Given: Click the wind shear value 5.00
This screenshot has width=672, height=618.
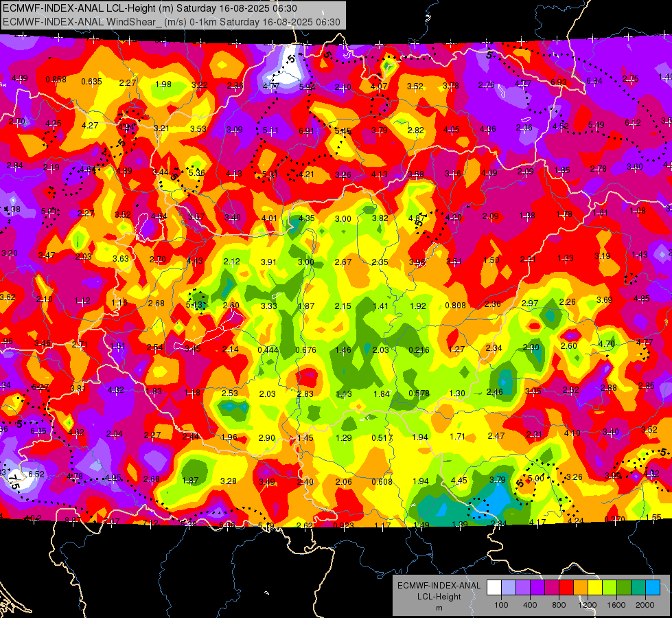Looking at the screenshot, I should pos(535,478).
